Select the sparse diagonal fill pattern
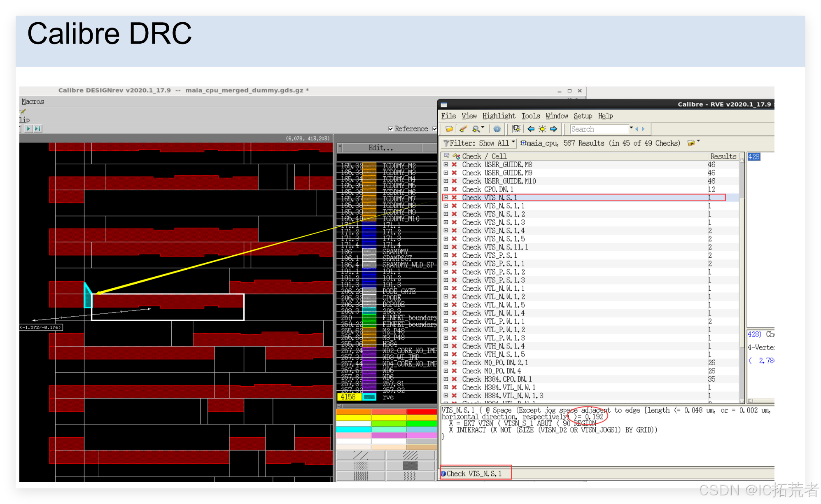Image resolution: width=821 pixels, height=504 pixels. tap(361, 455)
